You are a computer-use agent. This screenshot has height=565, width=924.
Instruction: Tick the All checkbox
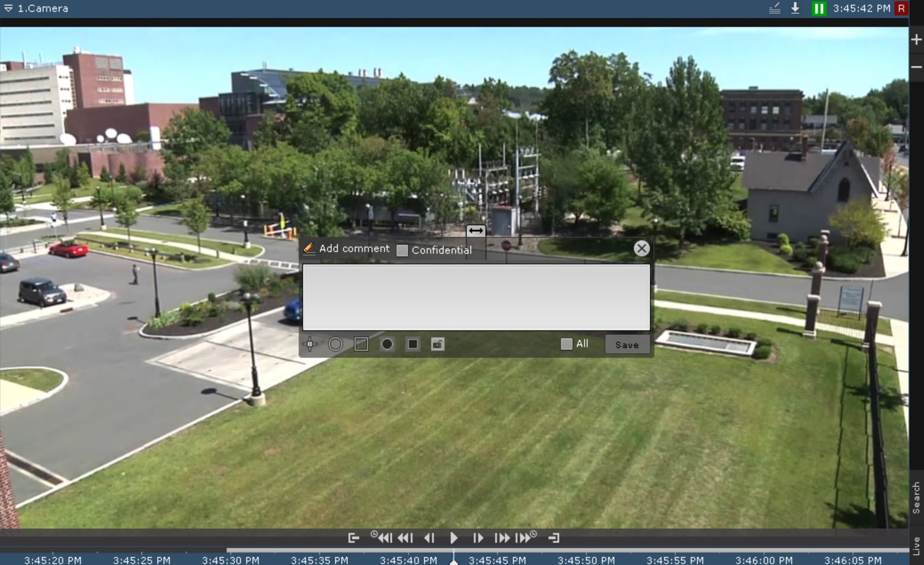tap(567, 344)
